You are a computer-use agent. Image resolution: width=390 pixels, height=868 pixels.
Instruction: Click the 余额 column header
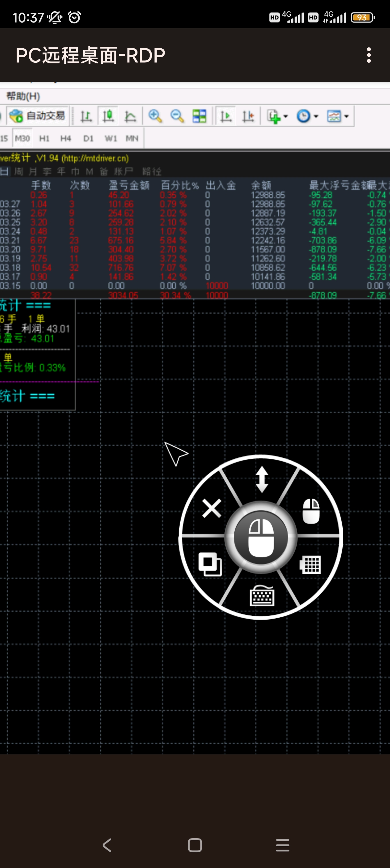pyautogui.click(x=261, y=185)
